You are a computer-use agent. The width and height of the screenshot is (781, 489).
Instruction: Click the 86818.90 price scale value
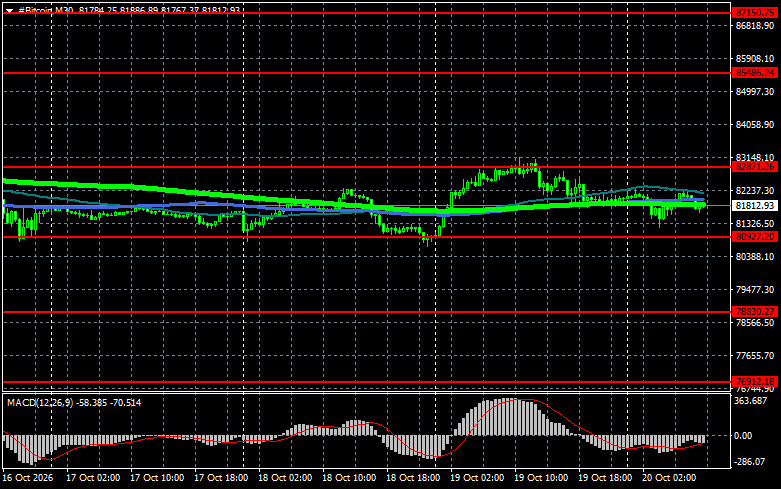[755, 25]
